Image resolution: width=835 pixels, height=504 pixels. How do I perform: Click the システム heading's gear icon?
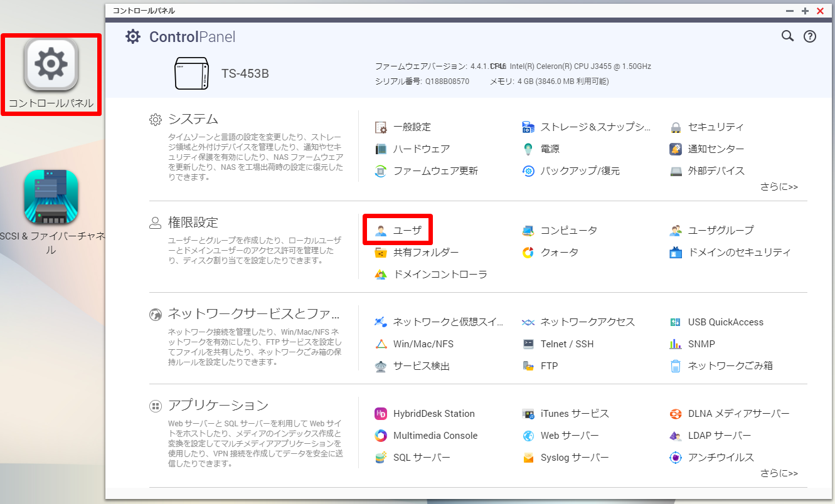click(x=156, y=120)
